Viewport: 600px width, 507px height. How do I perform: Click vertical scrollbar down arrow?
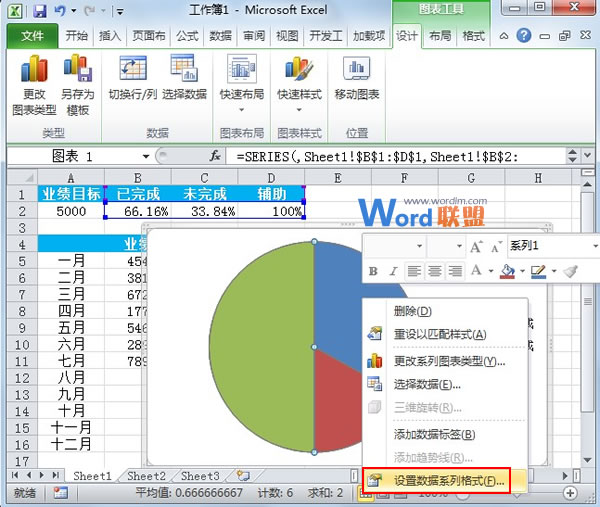click(587, 460)
